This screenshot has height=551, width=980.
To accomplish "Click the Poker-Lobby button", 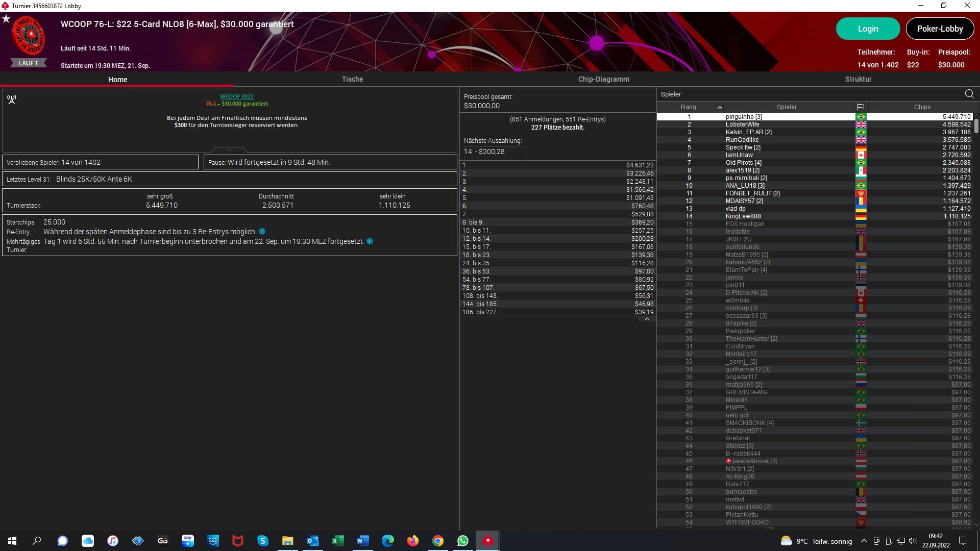I will pyautogui.click(x=940, y=29).
